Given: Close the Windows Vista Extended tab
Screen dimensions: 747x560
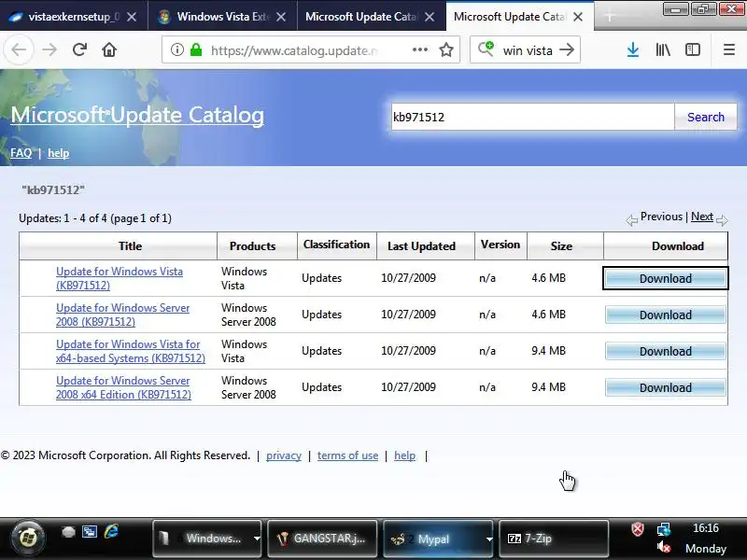Looking at the screenshot, I should [281, 17].
